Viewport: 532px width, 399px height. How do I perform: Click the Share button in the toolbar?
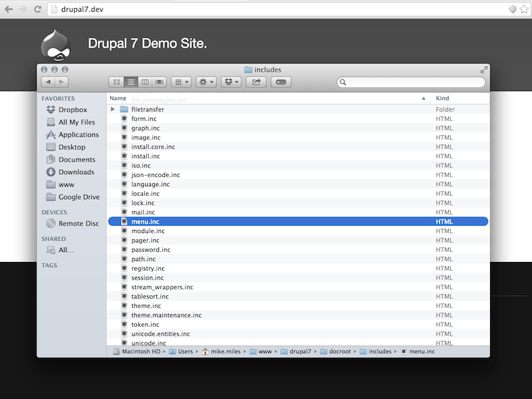click(255, 81)
